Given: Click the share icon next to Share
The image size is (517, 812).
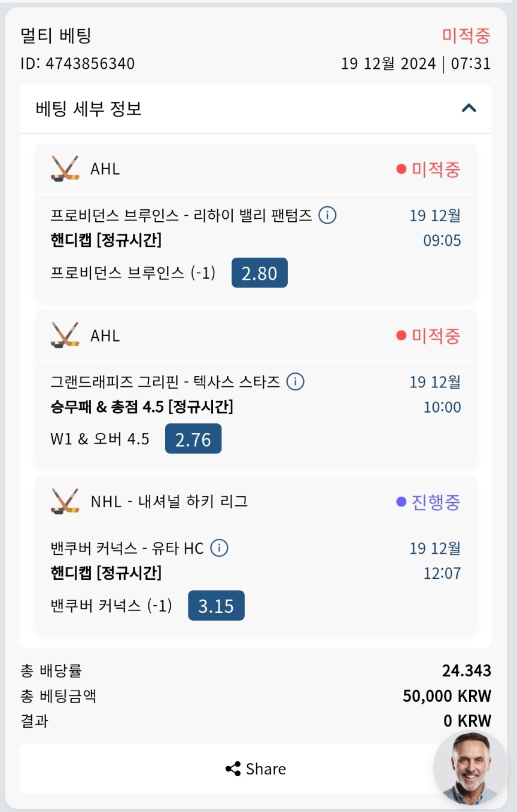Looking at the screenshot, I should click(233, 769).
